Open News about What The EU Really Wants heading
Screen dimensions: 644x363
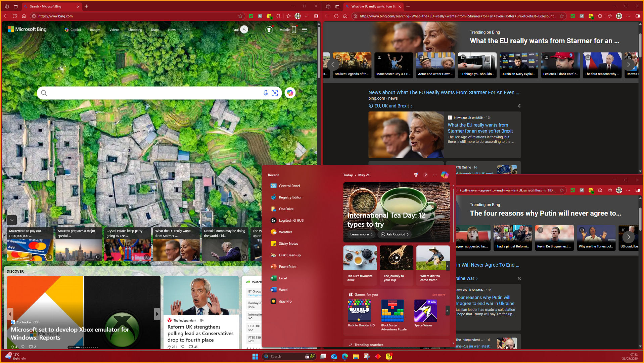444,92
